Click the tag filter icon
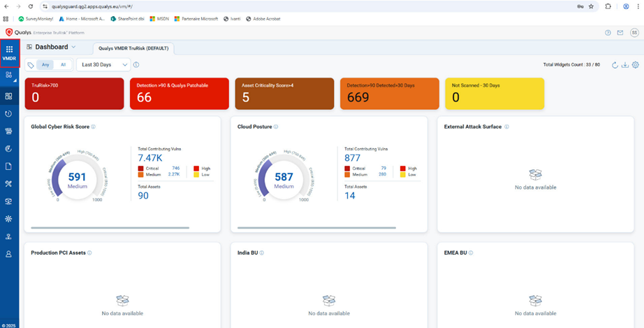This screenshot has width=644, height=328. [31, 65]
